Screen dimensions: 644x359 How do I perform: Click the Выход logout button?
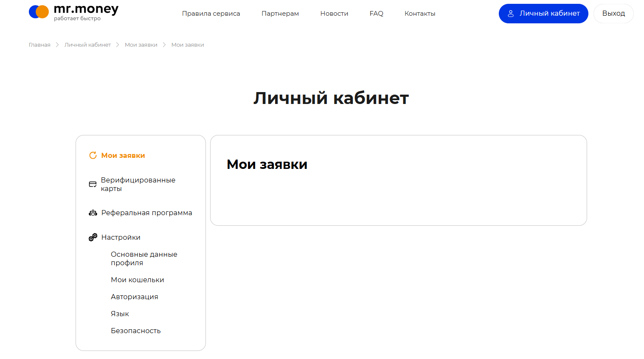click(613, 14)
